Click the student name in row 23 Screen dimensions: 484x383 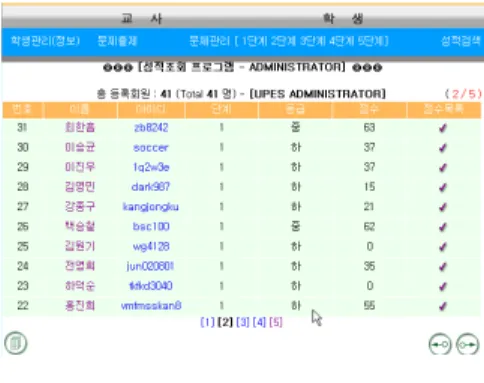[80, 286]
